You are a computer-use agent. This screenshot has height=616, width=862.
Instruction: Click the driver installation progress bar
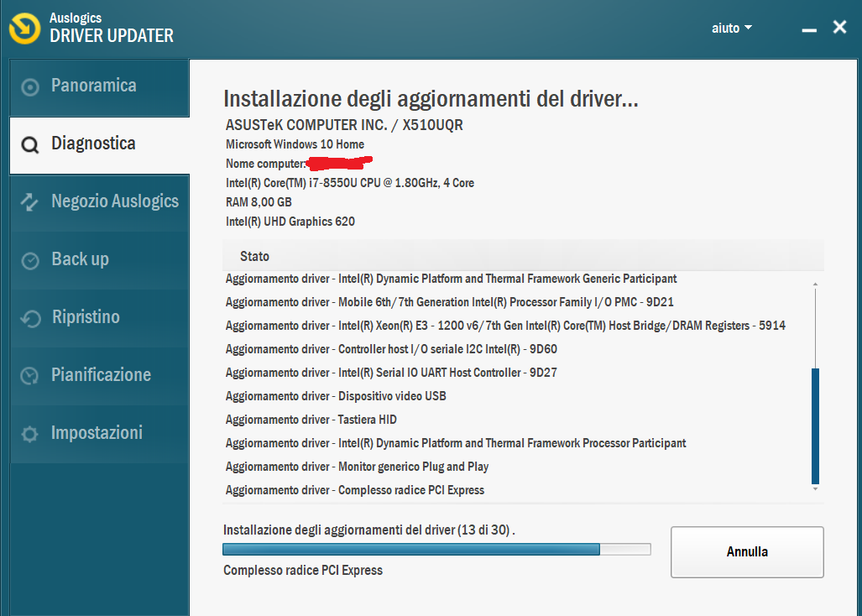437,549
